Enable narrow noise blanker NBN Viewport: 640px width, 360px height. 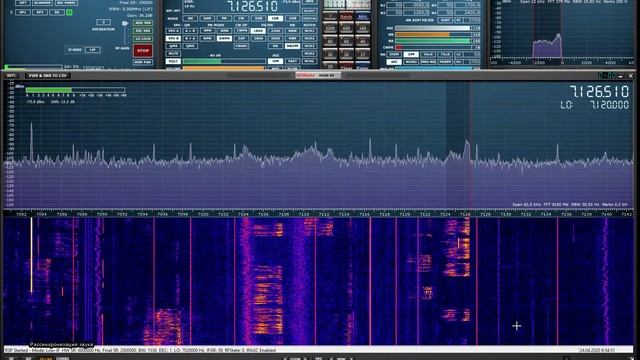pos(293,38)
